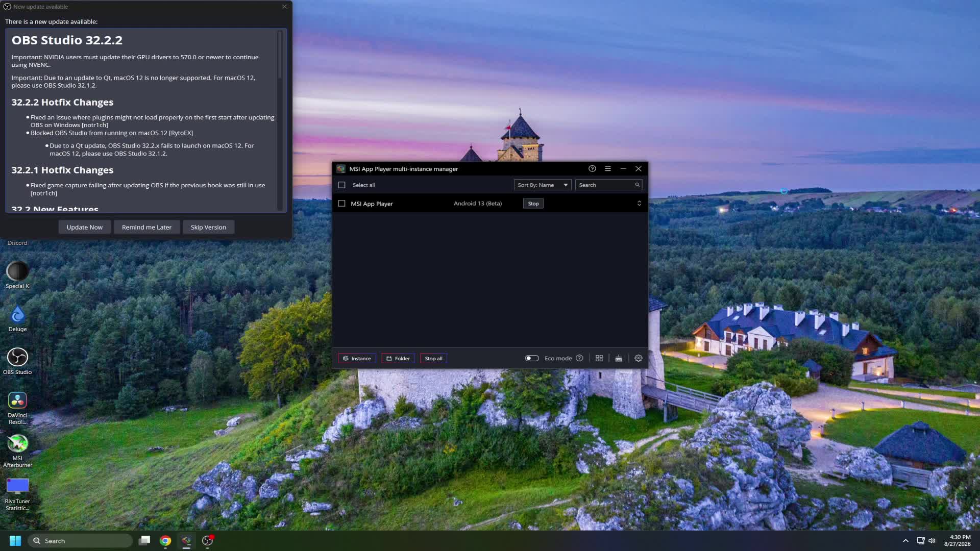980x551 pixels.
Task: Show Eco mode help tooltip icon
Action: pos(579,359)
